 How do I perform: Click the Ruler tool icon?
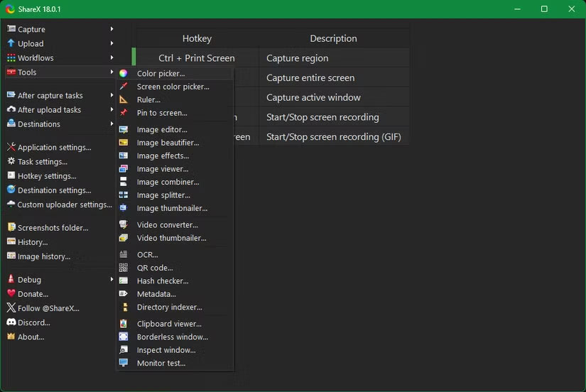[x=124, y=99]
